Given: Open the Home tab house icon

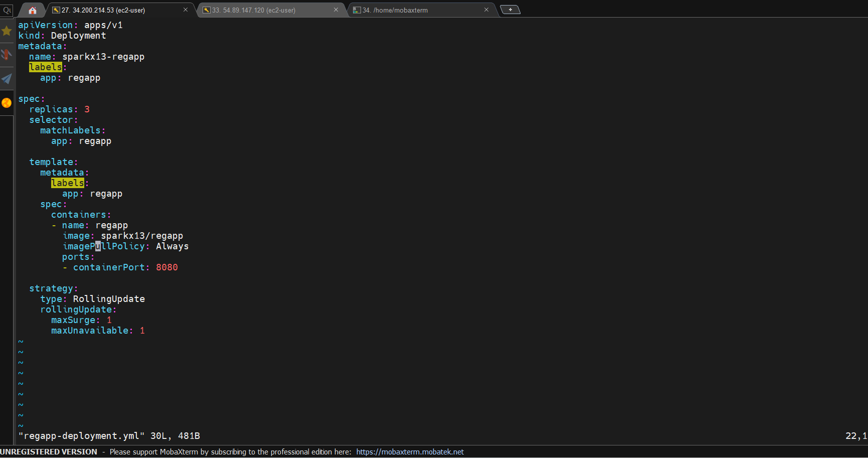Looking at the screenshot, I should [x=32, y=10].
